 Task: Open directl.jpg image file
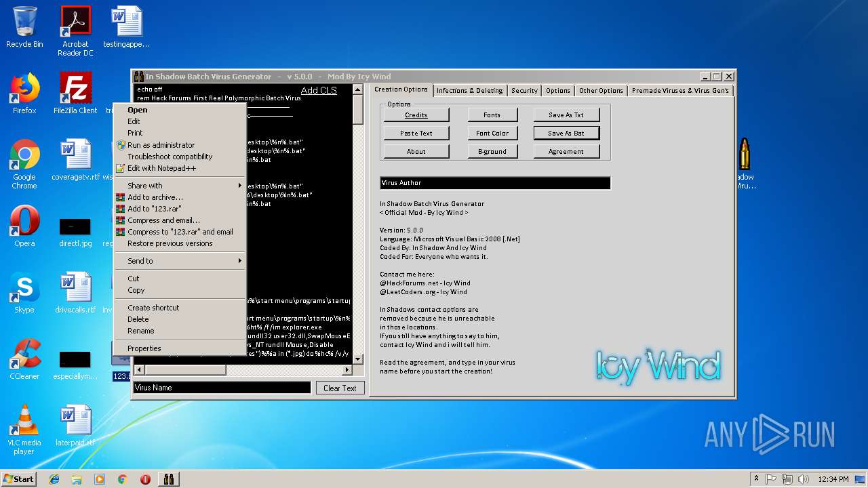75,231
